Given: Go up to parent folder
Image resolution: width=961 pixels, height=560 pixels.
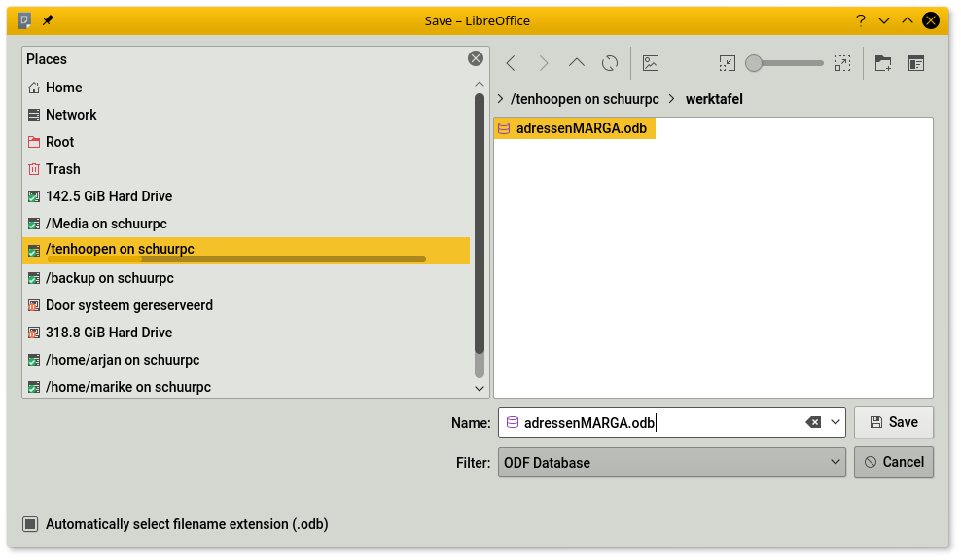Looking at the screenshot, I should 577,63.
